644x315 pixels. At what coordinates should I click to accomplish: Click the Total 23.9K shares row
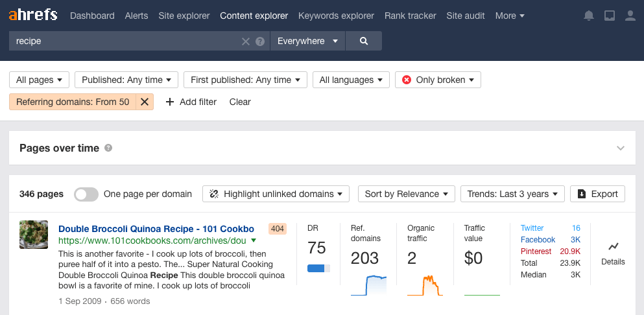[x=551, y=263]
